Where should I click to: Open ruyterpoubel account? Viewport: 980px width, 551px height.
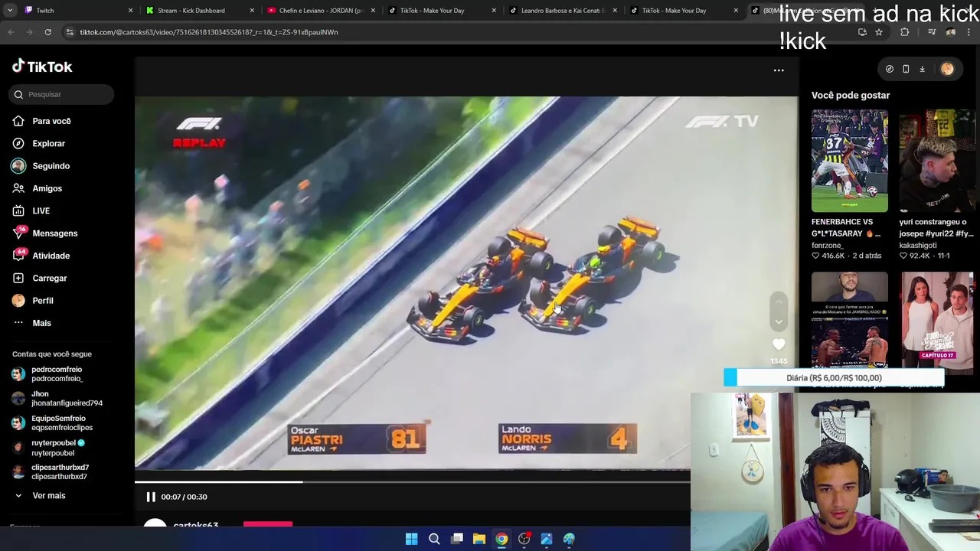(47, 447)
